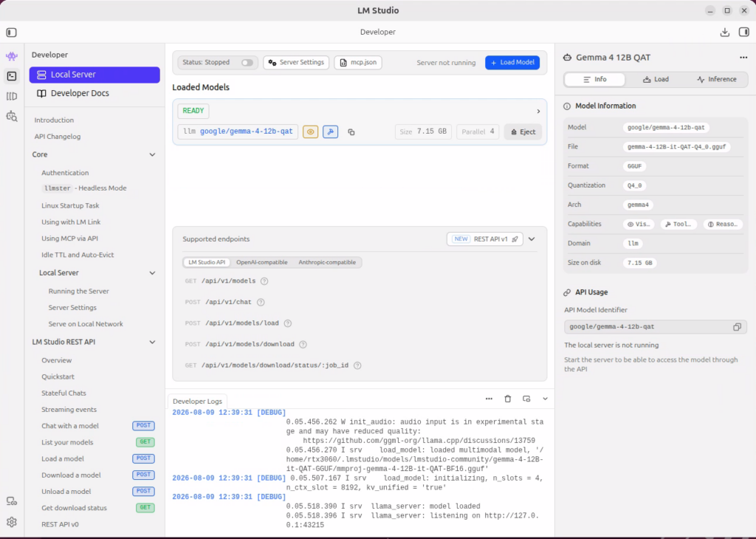Open List your models GET docs
Screen dimensions: 756x539
tap(98, 442)
